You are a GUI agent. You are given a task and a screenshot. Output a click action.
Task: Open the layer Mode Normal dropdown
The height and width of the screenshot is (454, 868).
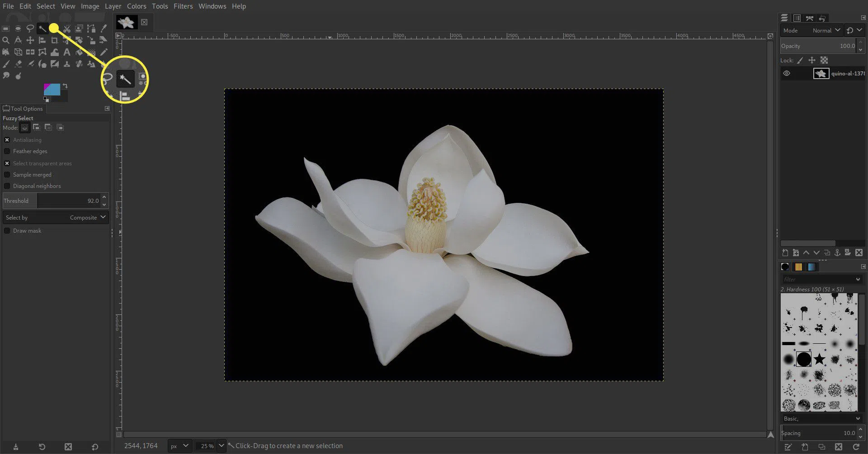(826, 30)
